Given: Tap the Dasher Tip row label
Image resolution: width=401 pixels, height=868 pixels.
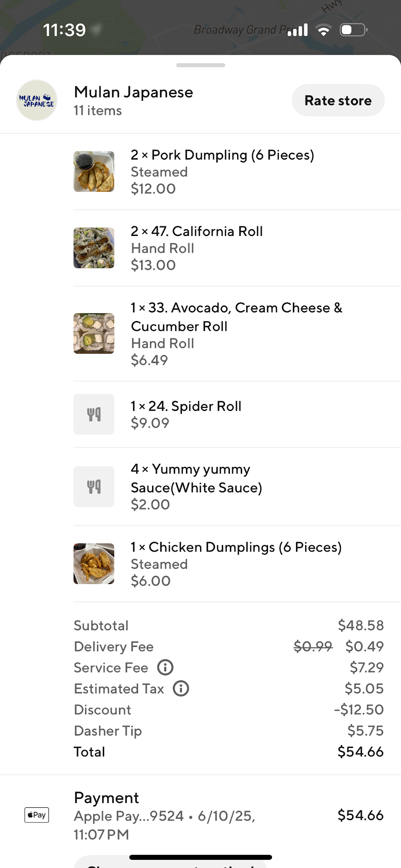Looking at the screenshot, I should [108, 731].
